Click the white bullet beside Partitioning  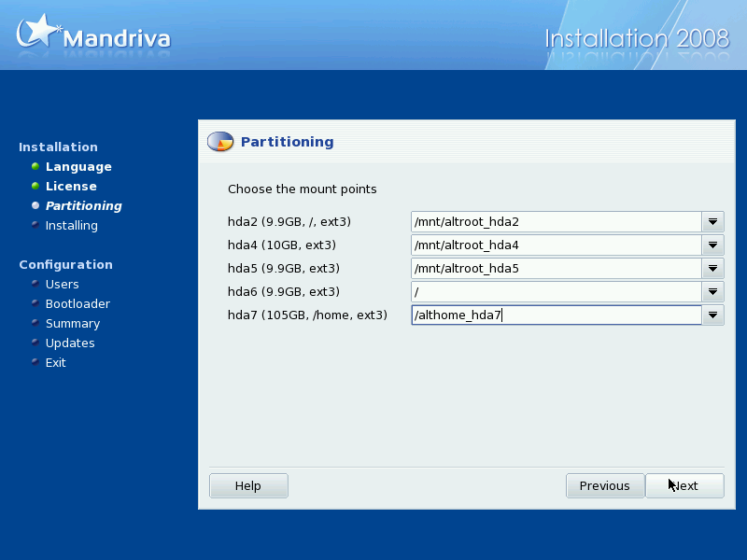pos(35,205)
